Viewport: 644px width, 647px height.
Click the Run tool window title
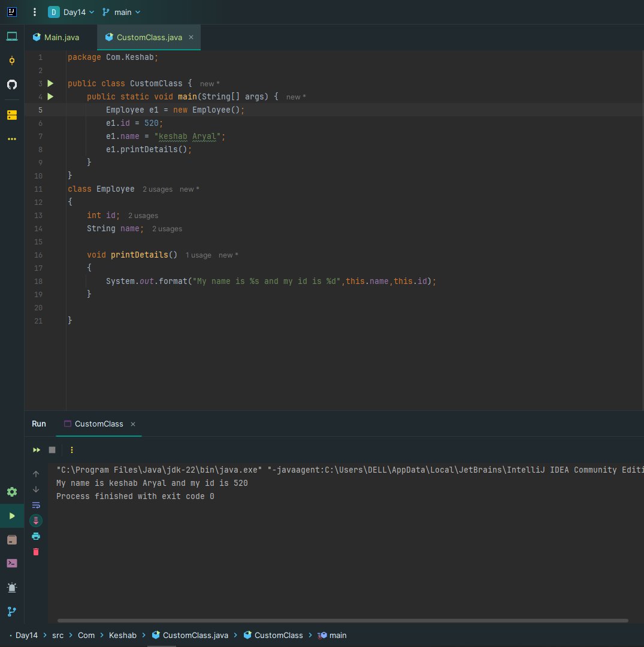click(x=39, y=424)
